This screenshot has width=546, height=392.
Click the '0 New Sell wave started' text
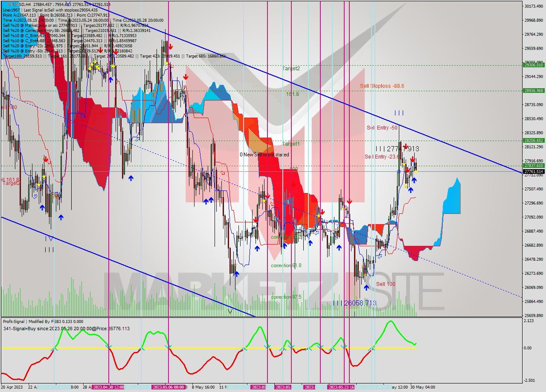(x=264, y=155)
